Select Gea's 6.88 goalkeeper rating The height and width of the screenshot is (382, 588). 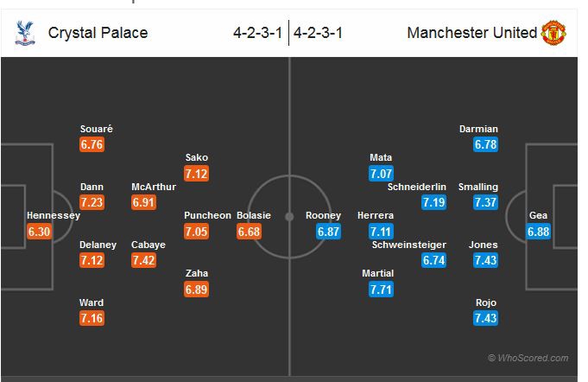point(538,232)
